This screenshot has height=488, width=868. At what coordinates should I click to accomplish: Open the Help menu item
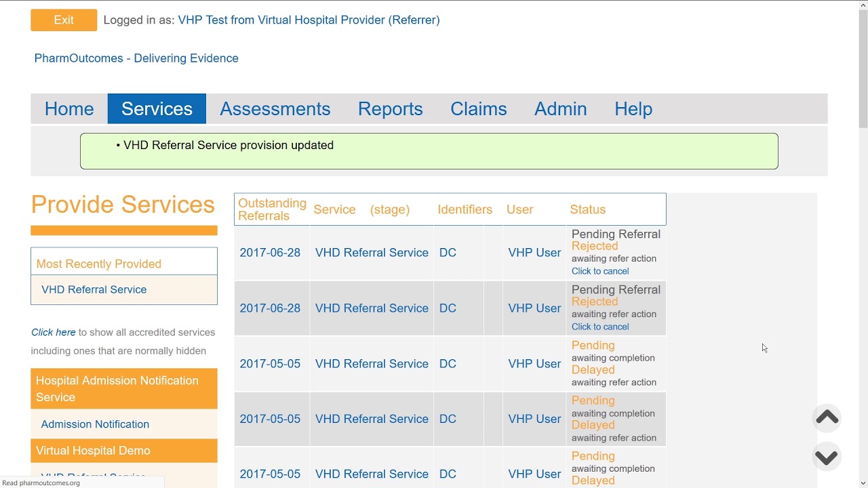(x=633, y=108)
